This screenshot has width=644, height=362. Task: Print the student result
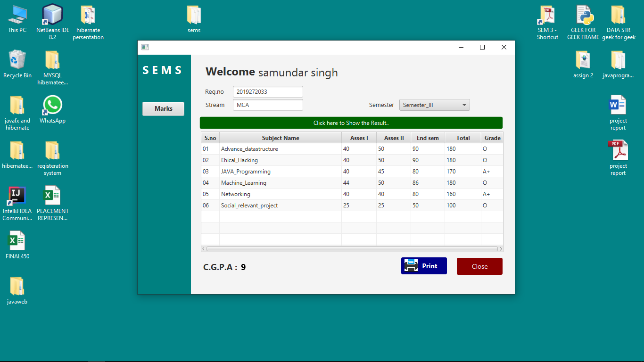coord(423,266)
